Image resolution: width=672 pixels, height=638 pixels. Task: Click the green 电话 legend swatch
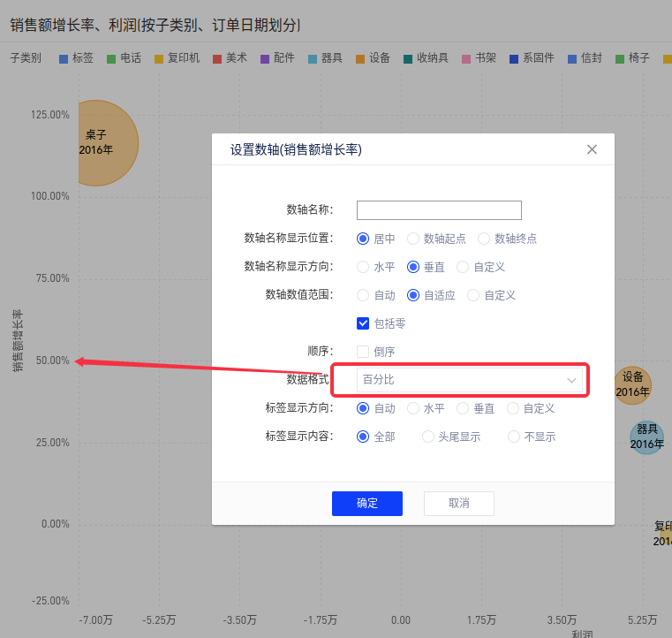click(111, 59)
